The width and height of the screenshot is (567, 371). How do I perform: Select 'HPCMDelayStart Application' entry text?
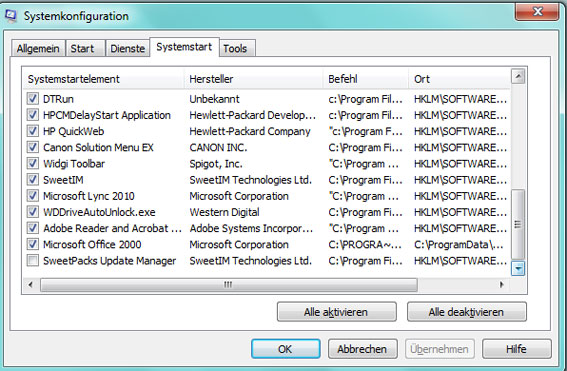[107, 115]
